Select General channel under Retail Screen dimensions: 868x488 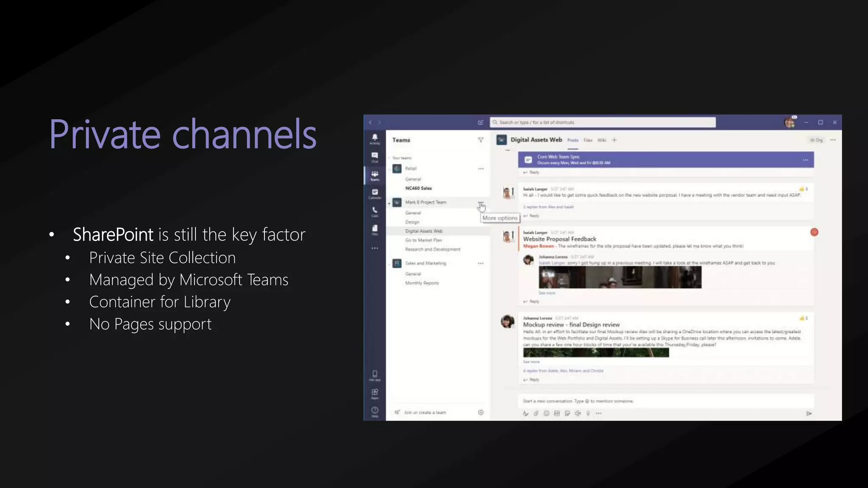pyautogui.click(x=413, y=179)
